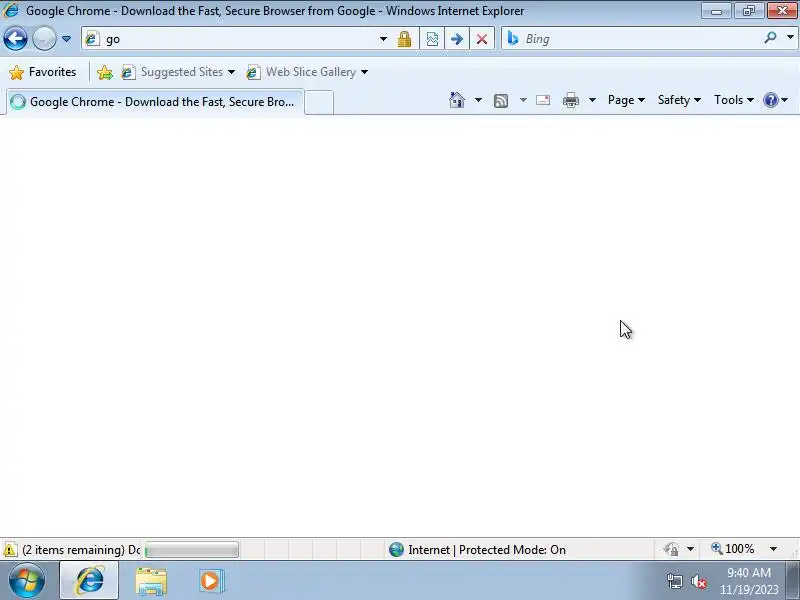The width and height of the screenshot is (800, 600).
Task: Open Web Slice Gallery link
Action: (301, 72)
